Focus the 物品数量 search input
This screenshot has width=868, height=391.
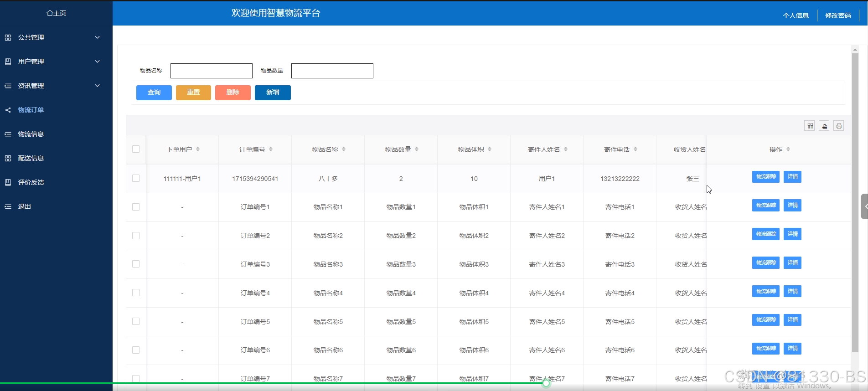(x=332, y=71)
